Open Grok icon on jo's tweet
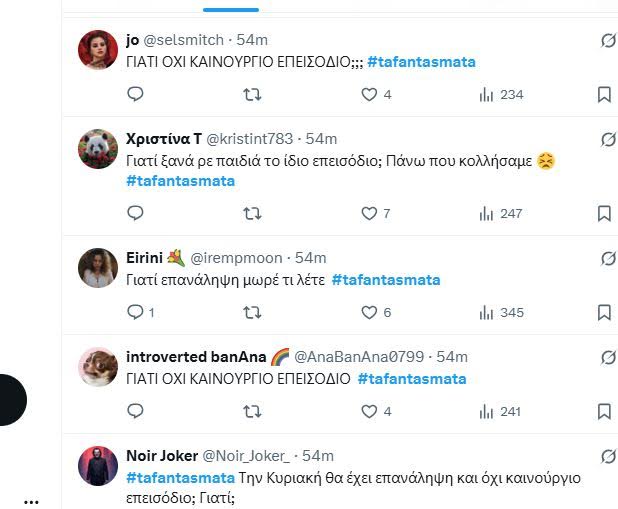 606,40
